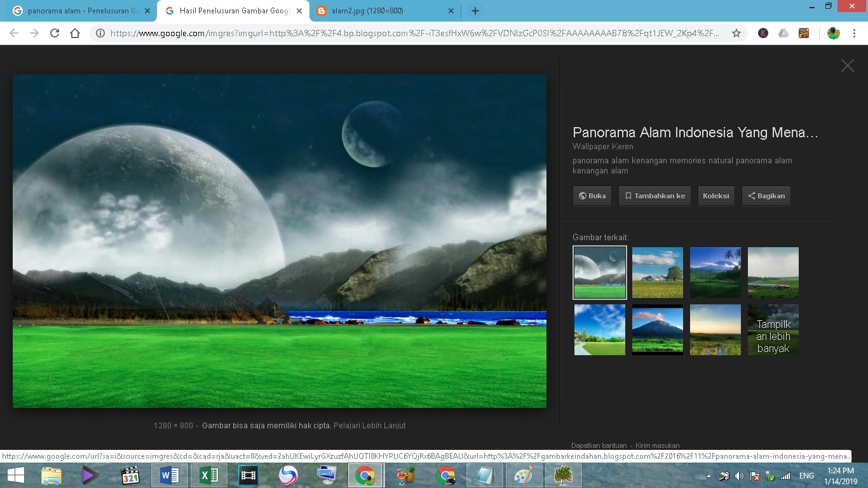Click 'Tampilkan lebih banyak' thumbnail
This screenshot has width=868, height=488.
tap(773, 330)
